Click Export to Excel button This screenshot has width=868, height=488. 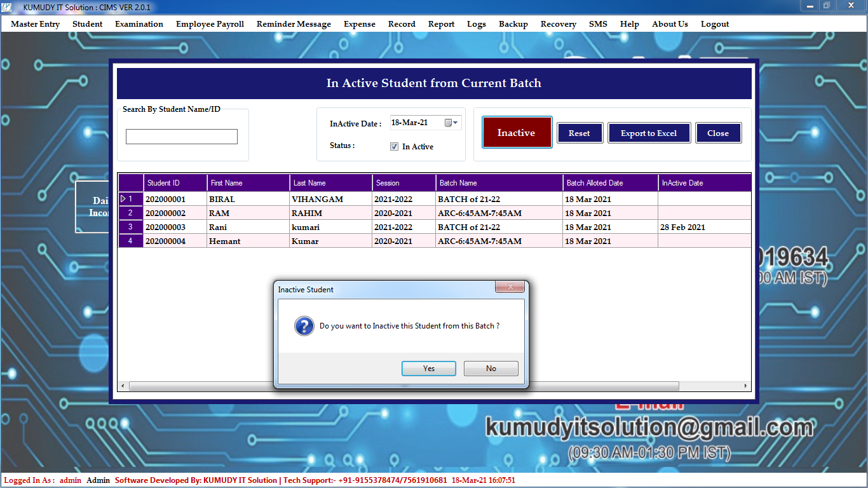[x=649, y=133]
